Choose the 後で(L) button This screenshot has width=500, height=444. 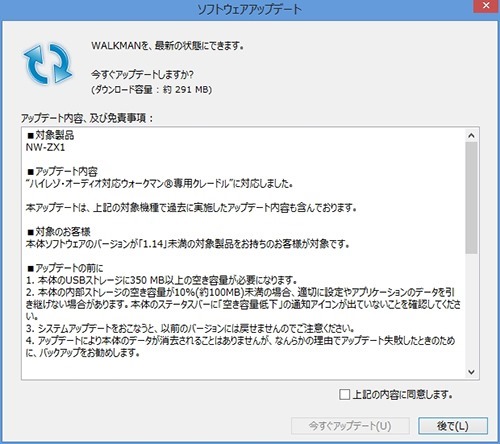tap(453, 426)
